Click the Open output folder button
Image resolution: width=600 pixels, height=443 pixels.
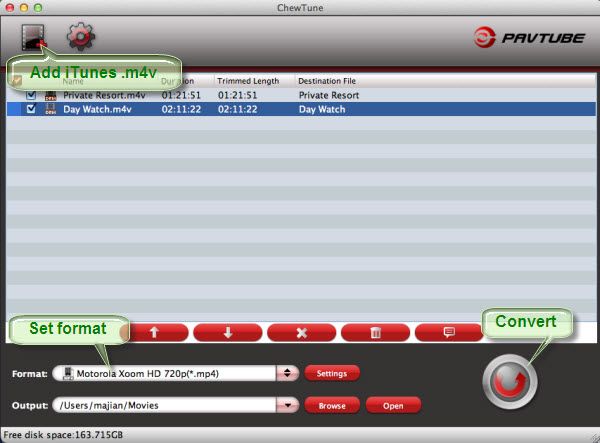(393, 406)
